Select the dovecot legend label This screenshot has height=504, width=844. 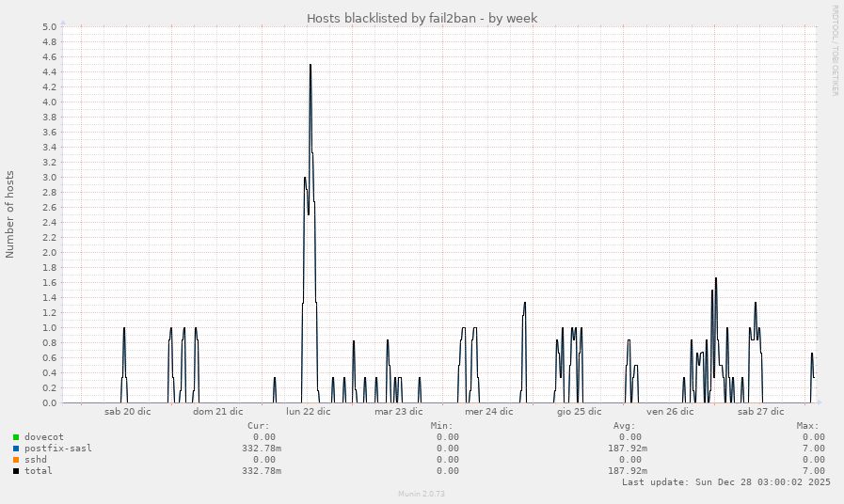coord(44,437)
